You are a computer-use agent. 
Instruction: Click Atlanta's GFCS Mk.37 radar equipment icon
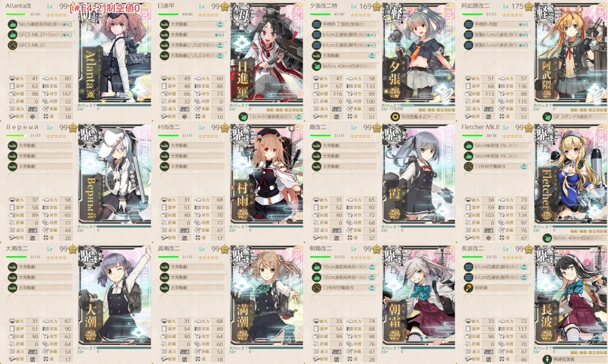tap(11, 45)
